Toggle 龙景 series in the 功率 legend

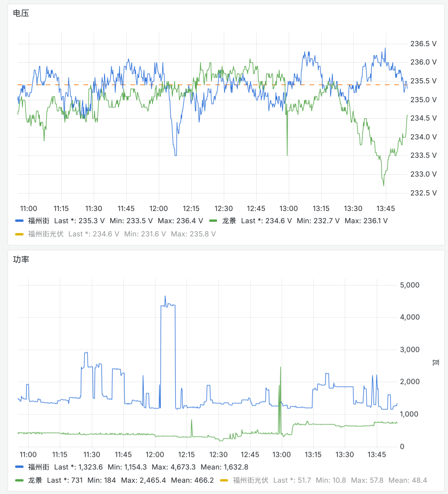tap(35, 480)
